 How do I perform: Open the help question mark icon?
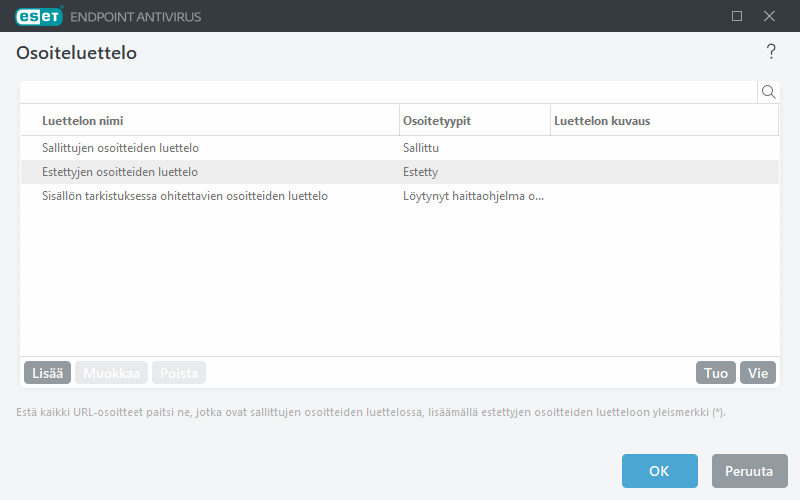coord(770,52)
